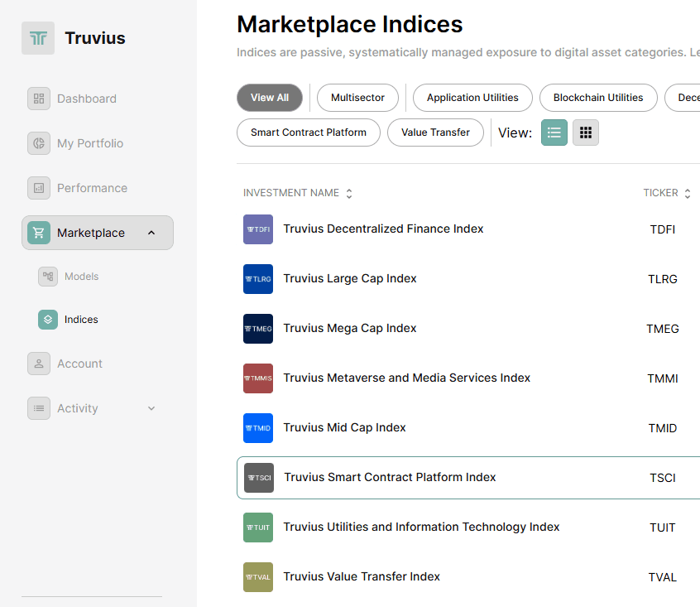Collapse the Marketplace menu chevron
The width and height of the screenshot is (700, 607).
pos(151,233)
